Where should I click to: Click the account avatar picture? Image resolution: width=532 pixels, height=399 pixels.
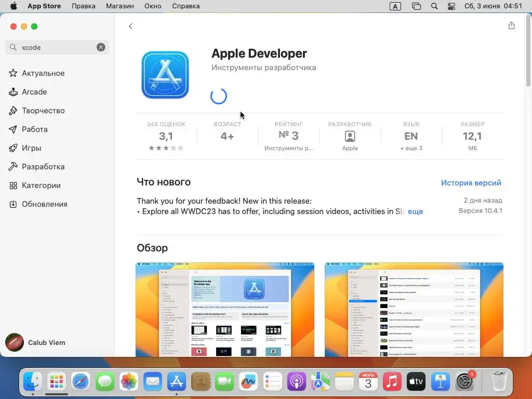pos(14,342)
